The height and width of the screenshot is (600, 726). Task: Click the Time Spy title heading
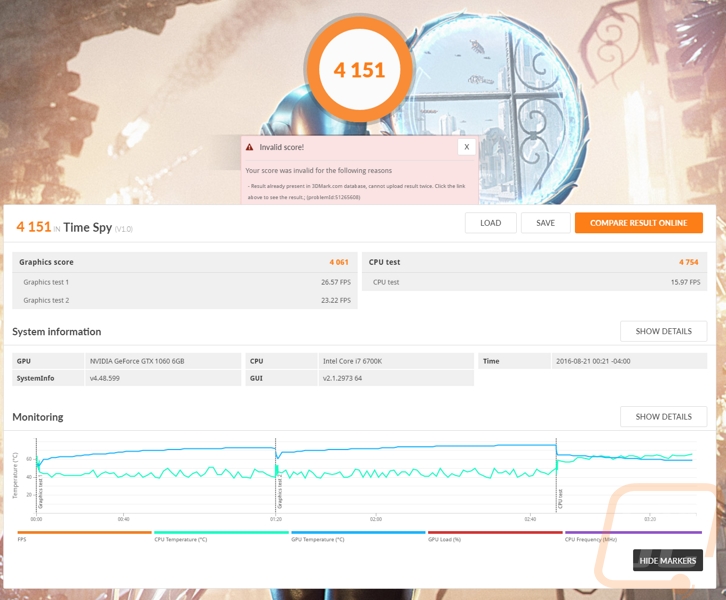(x=88, y=227)
